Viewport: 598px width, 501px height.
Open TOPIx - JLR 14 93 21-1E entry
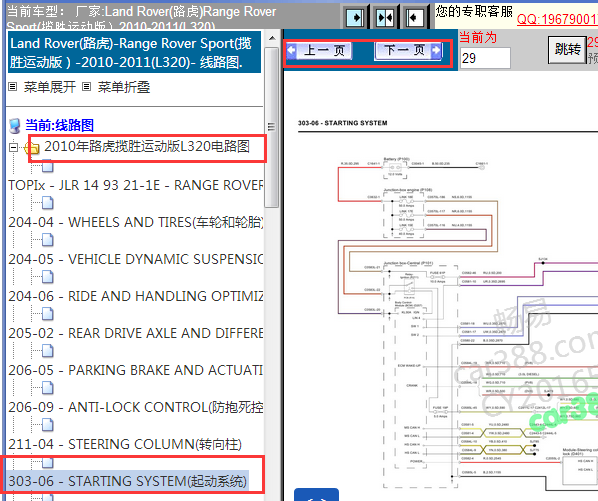[x=136, y=185]
